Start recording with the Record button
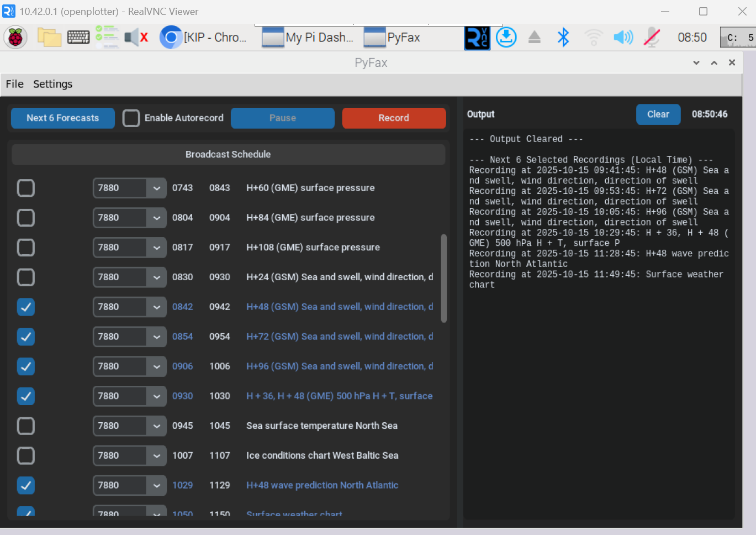The height and width of the screenshot is (535, 756). click(x=394, y=118)
